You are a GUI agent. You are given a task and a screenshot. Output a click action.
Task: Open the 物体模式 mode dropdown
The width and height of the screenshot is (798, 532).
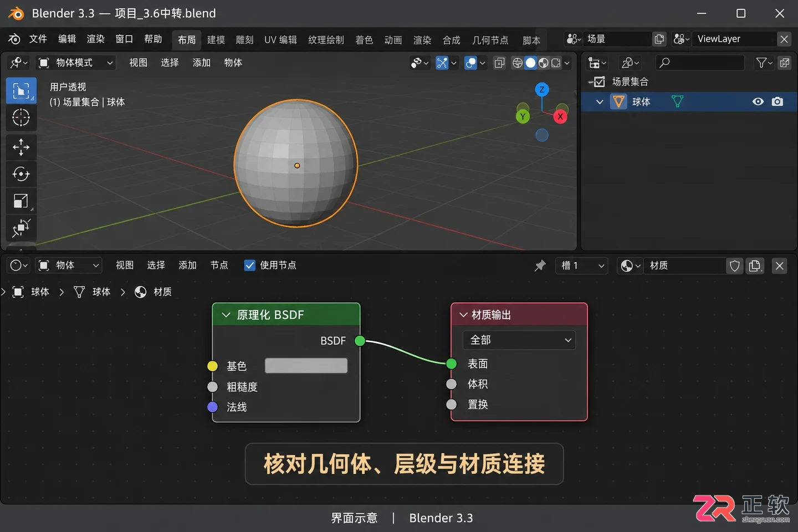coord(76,63)
